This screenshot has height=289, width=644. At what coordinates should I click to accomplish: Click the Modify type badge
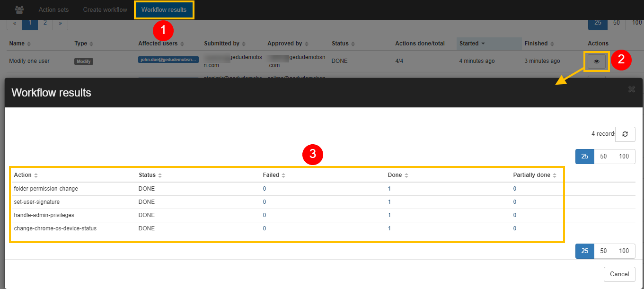[x=84, y=61]
